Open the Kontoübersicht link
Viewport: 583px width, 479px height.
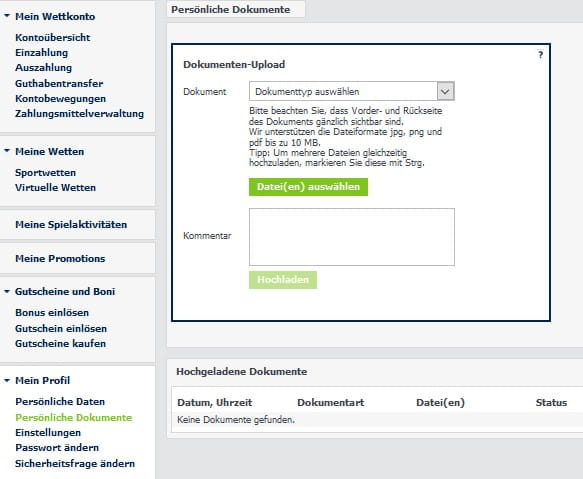pos(52,38)
